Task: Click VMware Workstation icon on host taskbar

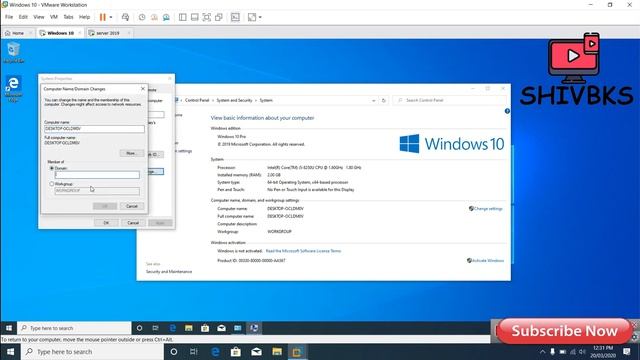Action: pos(297,352)
